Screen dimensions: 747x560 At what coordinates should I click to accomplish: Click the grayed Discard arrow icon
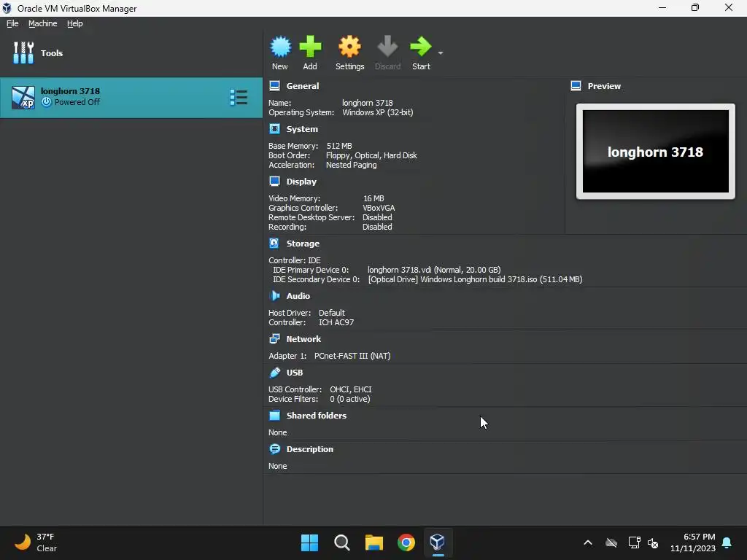coord(387,47)
